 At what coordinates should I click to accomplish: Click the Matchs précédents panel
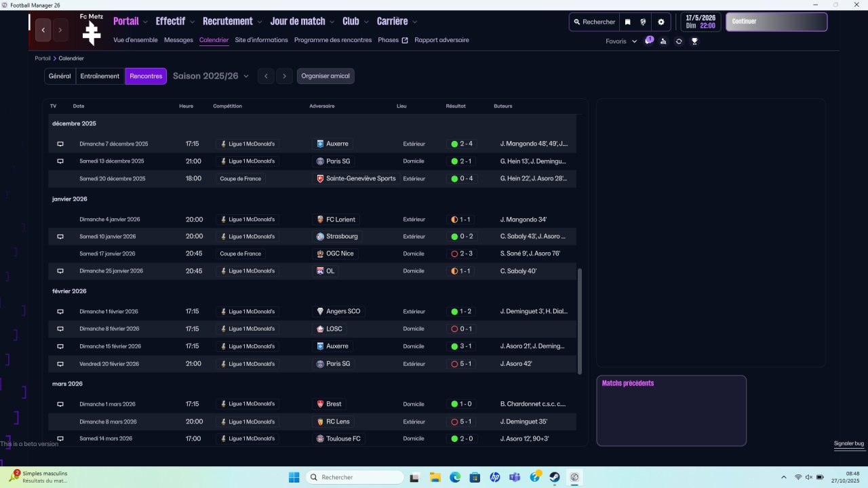tap(671, 411)
